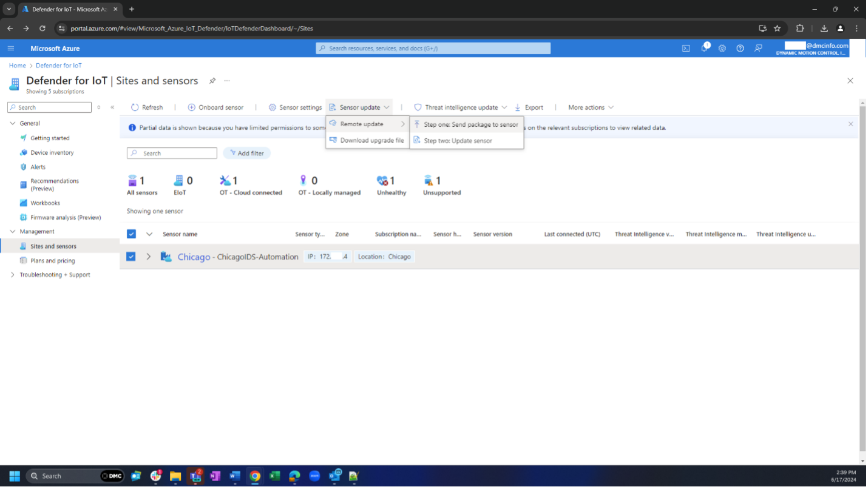Dismiss the partial data info banner
Viewport: 868px width, 489px height.
pos(850,124)
